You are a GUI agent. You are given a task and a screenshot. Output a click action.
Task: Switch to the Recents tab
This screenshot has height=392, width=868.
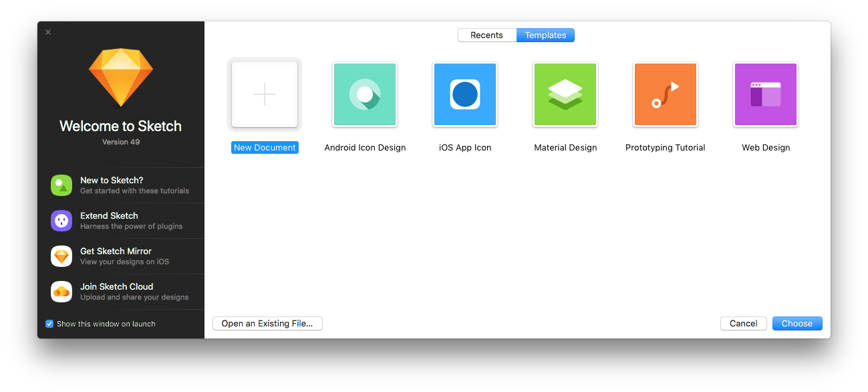487,35
